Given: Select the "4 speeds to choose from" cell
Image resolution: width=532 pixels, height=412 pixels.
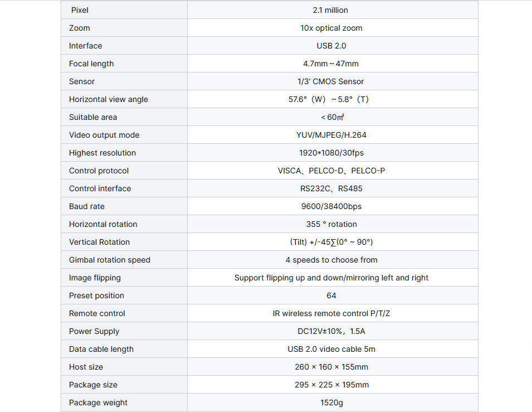Looking at the screenshot, I should (x=331, y=260).
